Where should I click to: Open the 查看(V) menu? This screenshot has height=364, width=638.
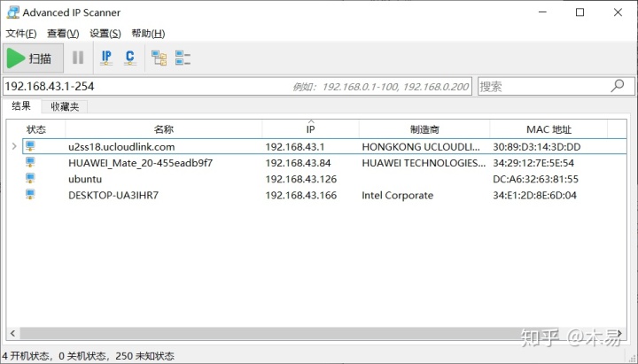pos(63,34)
